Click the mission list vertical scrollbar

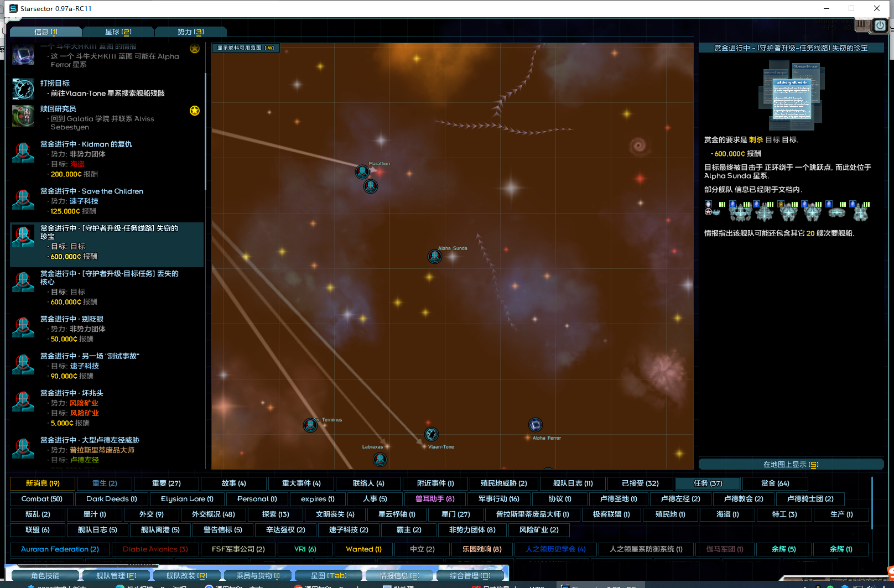(x=205, y=133)
